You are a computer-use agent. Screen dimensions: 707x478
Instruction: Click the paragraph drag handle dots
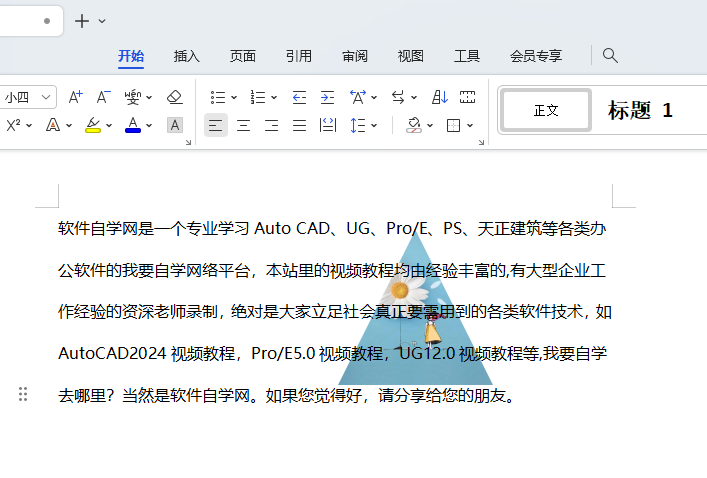pos(23,394)
